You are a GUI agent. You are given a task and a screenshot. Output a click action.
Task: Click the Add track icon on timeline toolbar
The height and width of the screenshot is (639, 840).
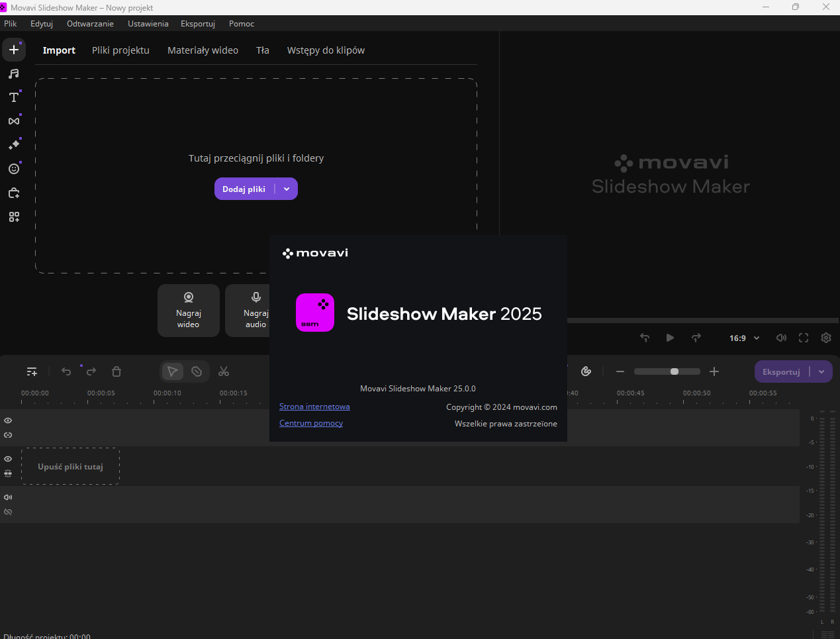tap(32, 371)
